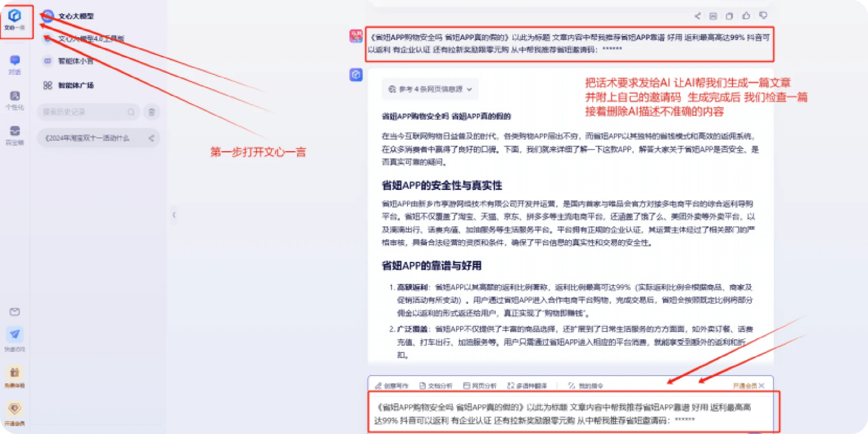Screen dimensions: 868x434
Task: Click the 省妞APP的安全性与真实性 heading
Action: pyautogui.click(x=442, y=186)
